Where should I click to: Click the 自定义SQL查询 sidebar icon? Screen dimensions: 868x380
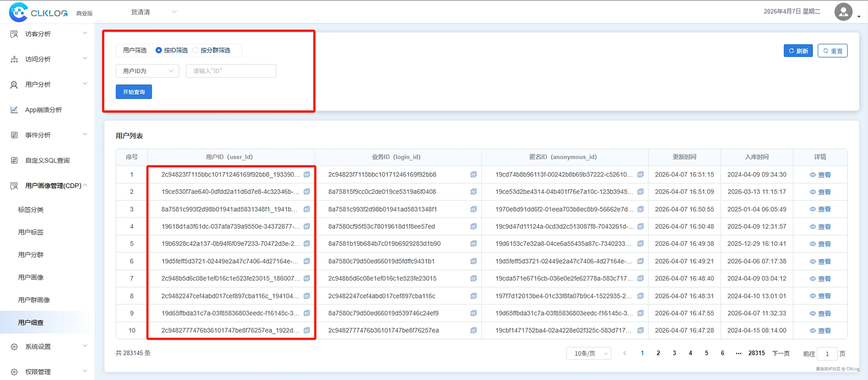(14, 160)
